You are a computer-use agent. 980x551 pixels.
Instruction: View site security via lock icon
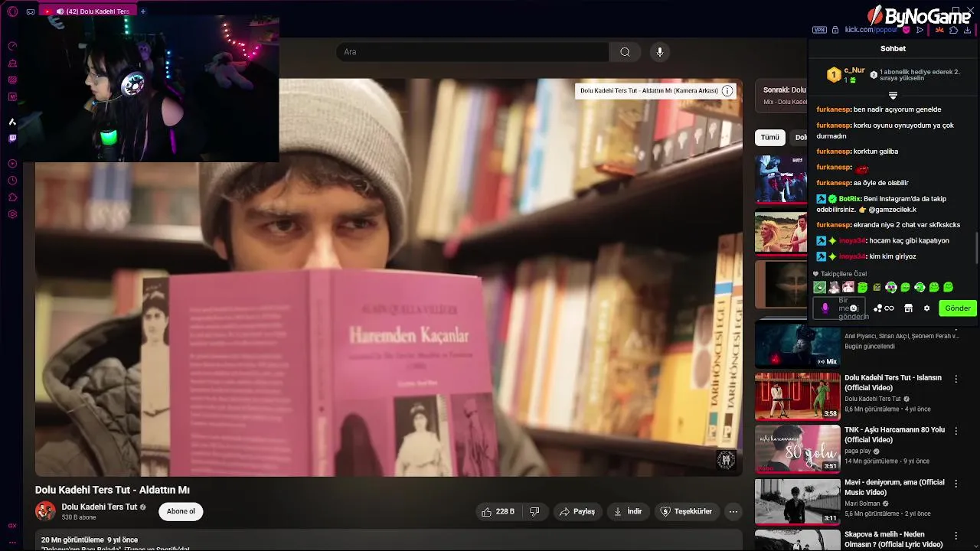pos(835,30)
